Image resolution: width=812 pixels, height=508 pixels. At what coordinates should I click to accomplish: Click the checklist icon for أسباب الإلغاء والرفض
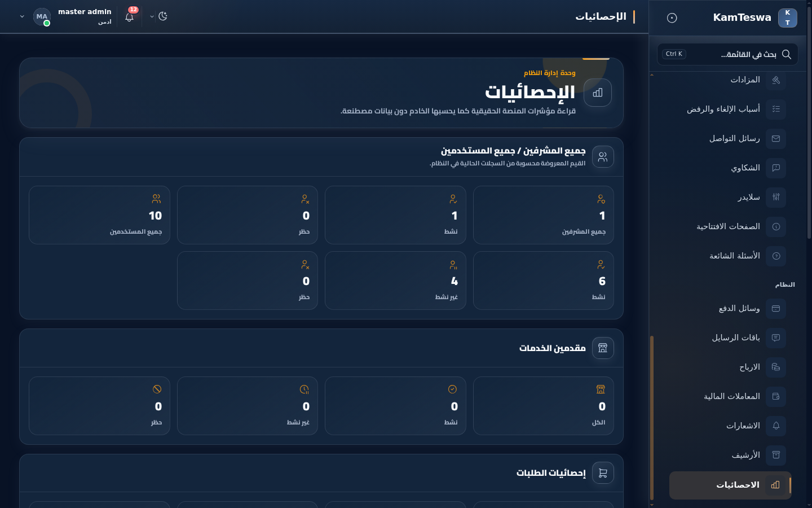[776, 109]
